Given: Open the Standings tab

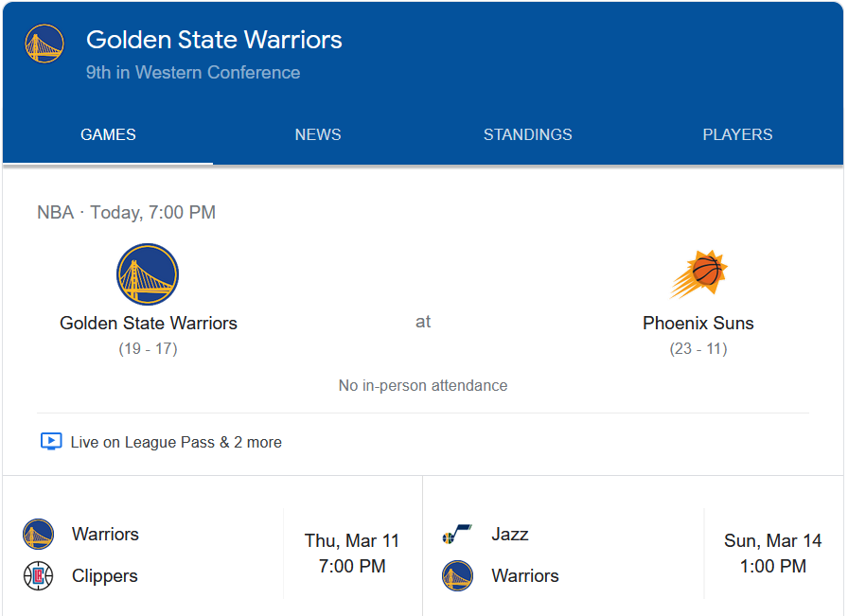Looking at the screenshot, I should tap(527, 134).
